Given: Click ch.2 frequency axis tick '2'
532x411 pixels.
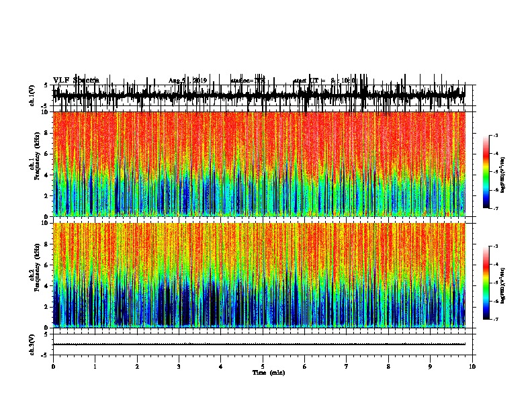Looking at the screenshot, I should [46, 307].
